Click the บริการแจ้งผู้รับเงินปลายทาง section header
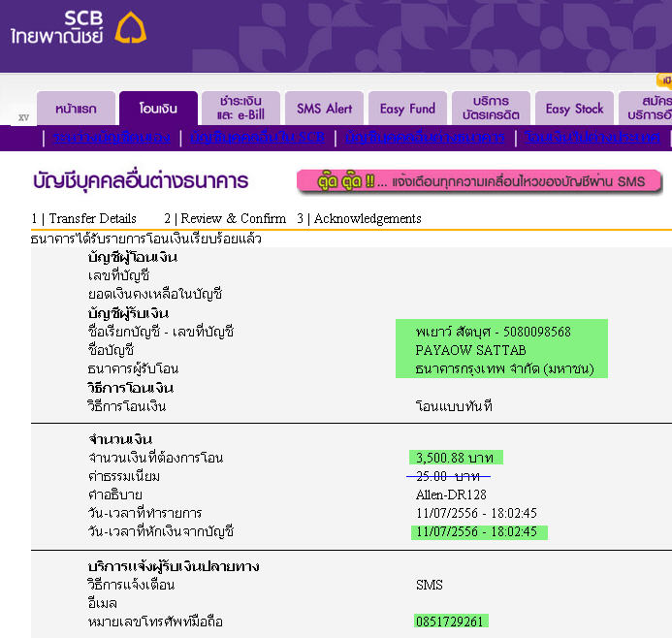The height and width of the screenshot is (638, 672). [x=174, y=566]
